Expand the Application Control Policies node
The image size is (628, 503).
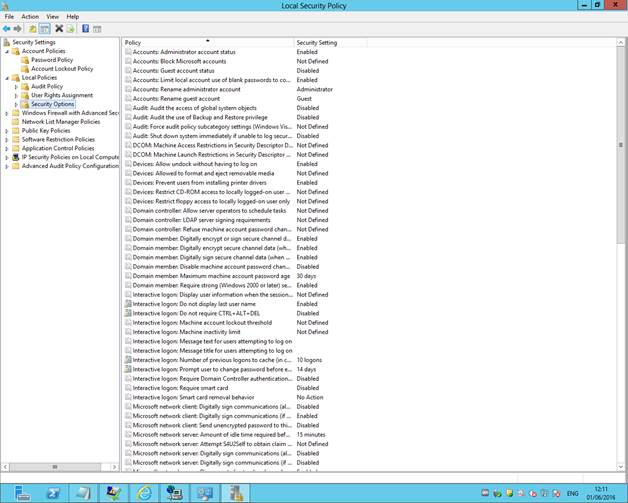coord(6,149)
